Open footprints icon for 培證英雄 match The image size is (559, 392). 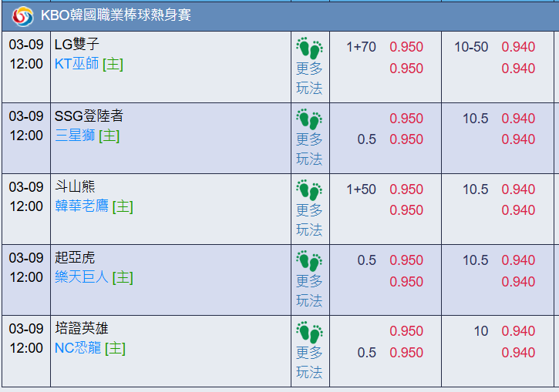309,332
